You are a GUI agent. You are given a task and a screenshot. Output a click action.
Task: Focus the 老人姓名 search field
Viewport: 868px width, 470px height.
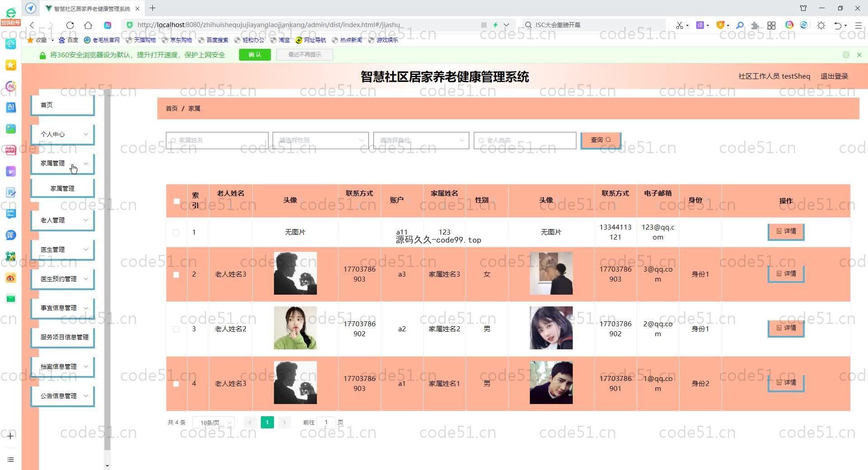pyautogui.click(x=525, y=140)
